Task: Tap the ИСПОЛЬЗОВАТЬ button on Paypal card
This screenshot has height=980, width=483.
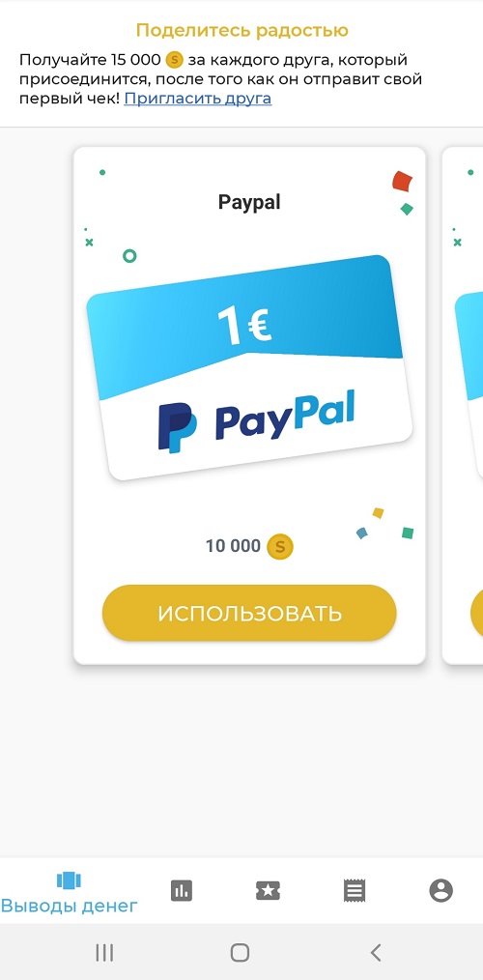Action: 249,613
